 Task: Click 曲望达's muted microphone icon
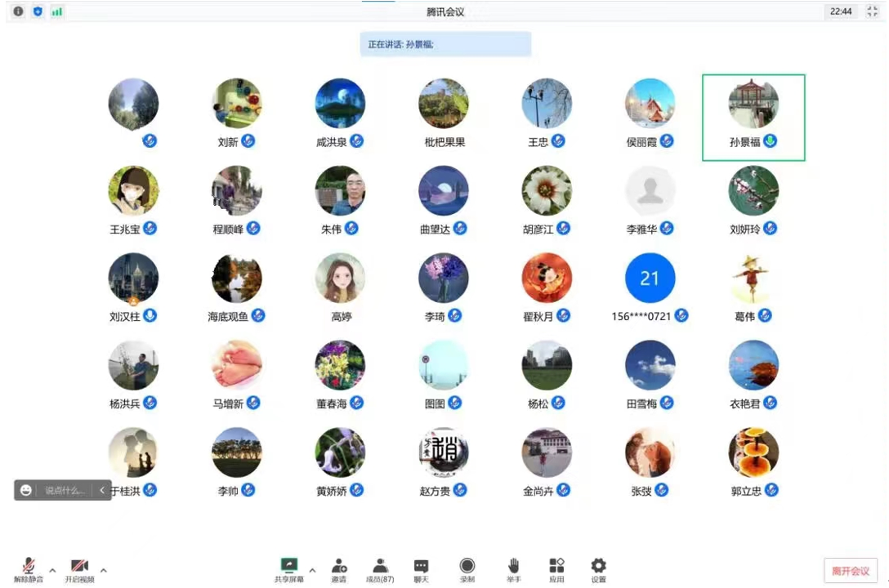(460, 229)
